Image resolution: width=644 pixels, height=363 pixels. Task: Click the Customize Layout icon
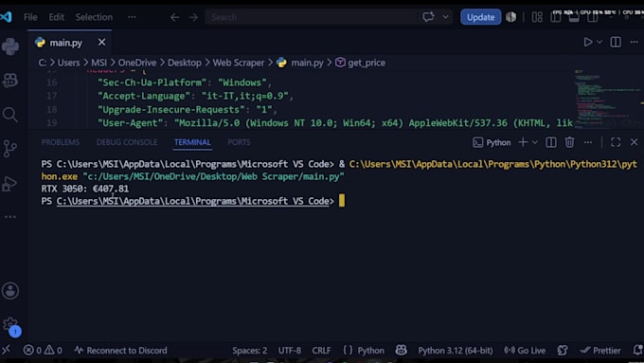[x=537, y=17]
